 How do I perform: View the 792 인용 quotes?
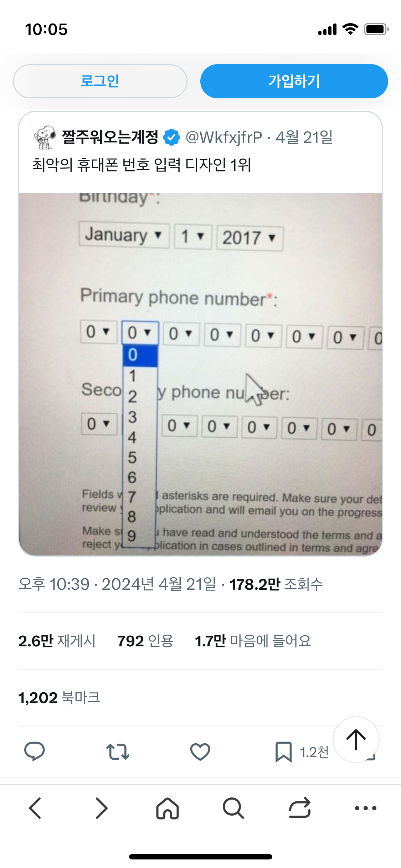pos(145,641)
